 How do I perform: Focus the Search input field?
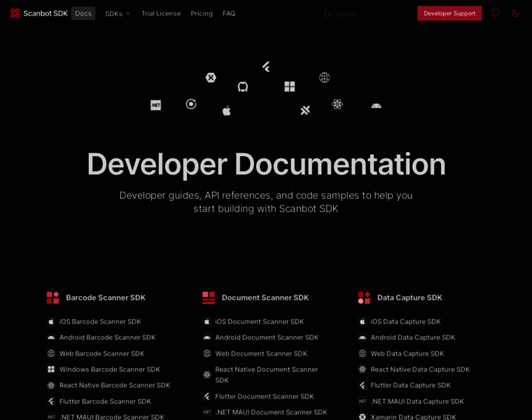pos(365,14)
